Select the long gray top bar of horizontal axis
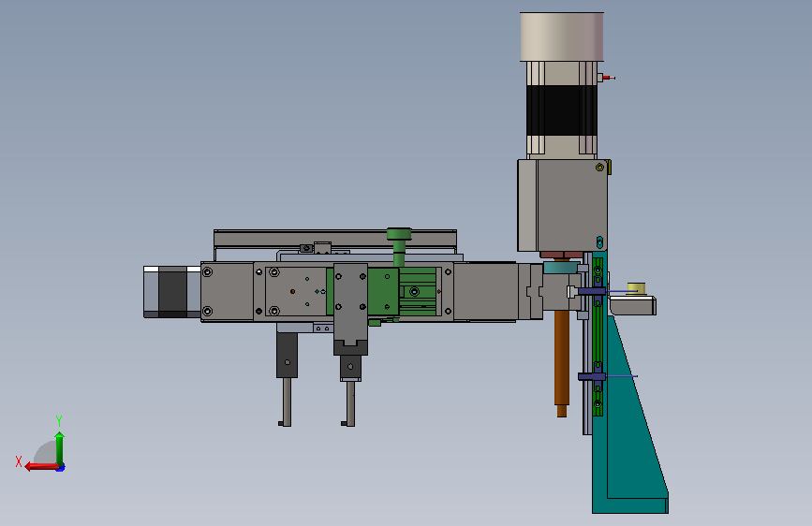This screenshot has width=812, height=526. [x=335, y=238]
